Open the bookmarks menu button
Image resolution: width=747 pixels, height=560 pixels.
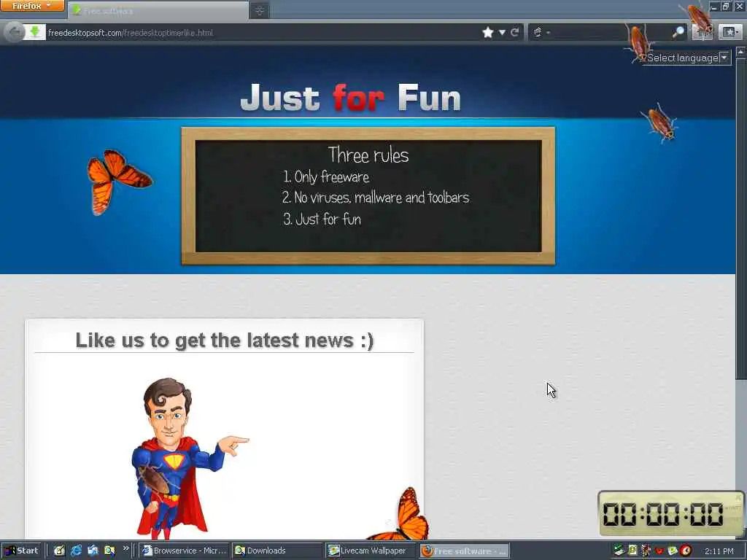click(729, 32)
